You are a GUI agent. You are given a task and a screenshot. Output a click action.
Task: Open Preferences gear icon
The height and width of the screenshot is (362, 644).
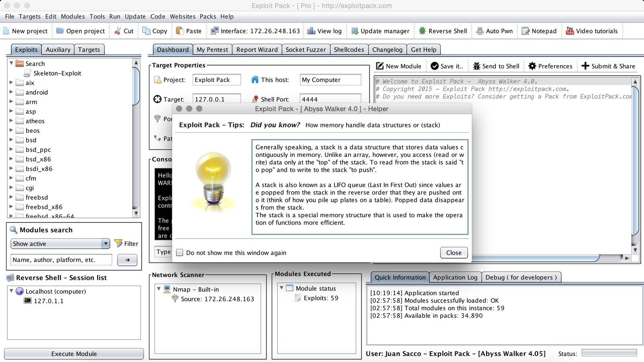tap(532, 66)
